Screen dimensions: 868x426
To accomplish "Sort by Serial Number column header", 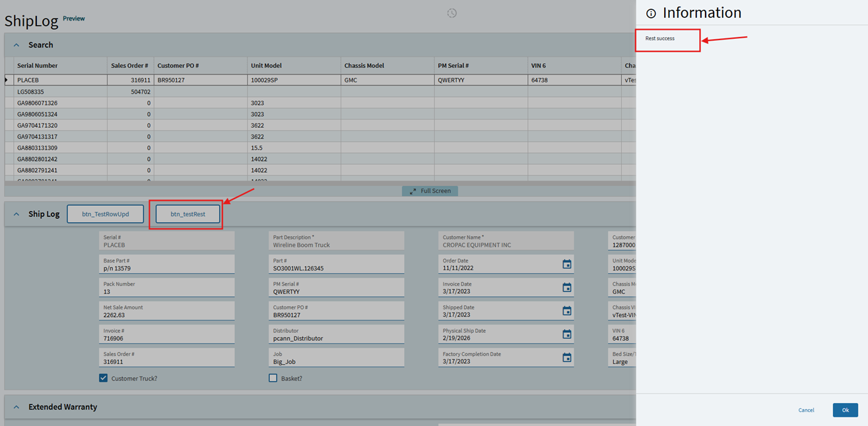I will click(x=60, y=65).
